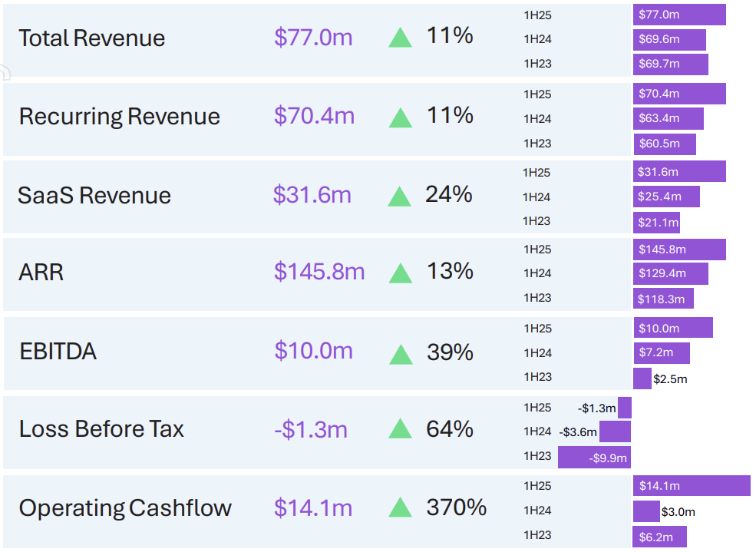The image size is (756, 552).
Task: Click the $21.1m SaaS Revenue bar for 1H23
Action: 656,223
